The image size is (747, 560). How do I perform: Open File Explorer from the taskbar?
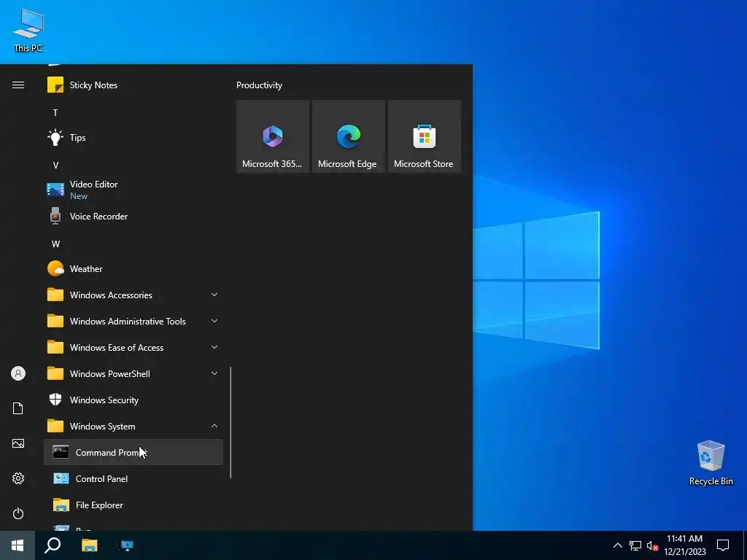[89, 545]
